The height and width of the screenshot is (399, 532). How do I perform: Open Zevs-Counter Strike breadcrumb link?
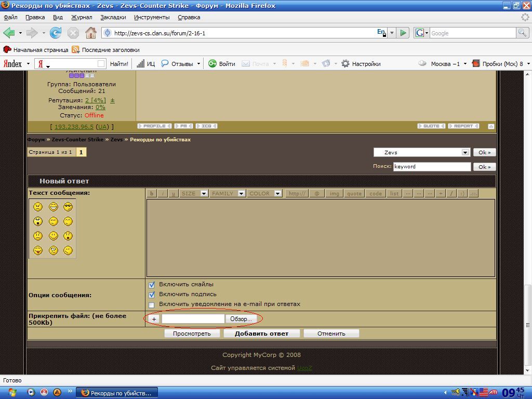pos(77,139)
